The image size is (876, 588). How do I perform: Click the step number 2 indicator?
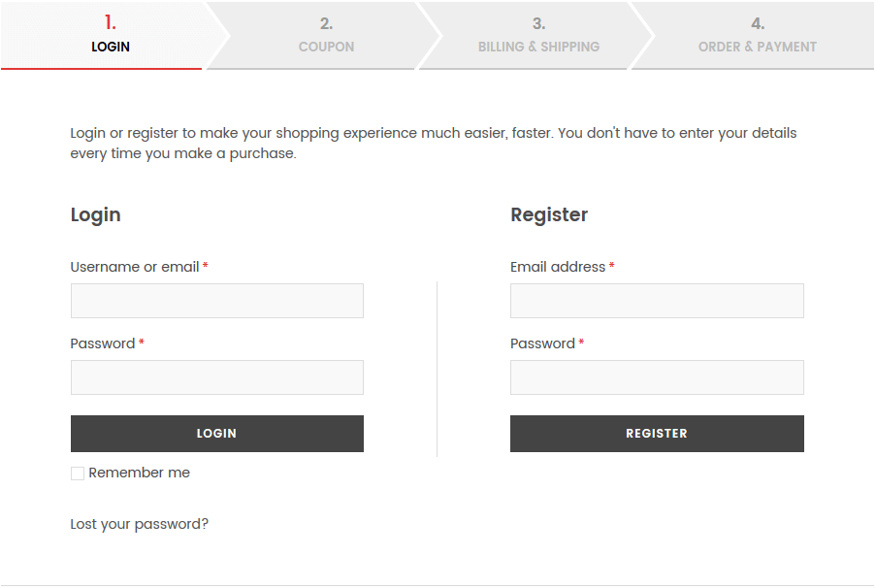tap(326, 23)
